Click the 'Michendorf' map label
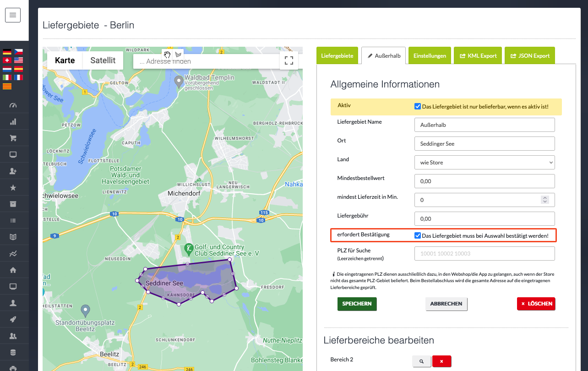This screenshot has height=371, width=588. coord(184,194)
